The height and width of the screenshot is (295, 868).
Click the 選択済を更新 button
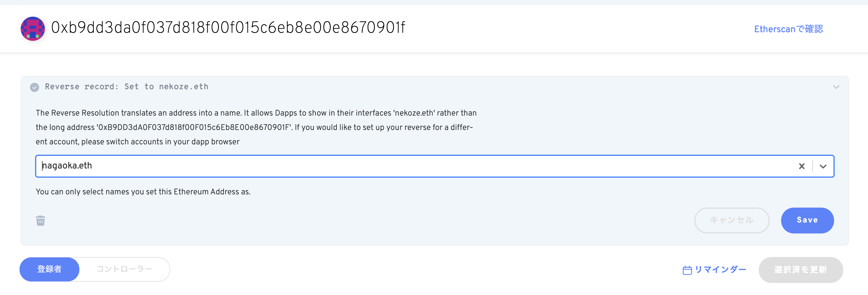pos(800,270)
